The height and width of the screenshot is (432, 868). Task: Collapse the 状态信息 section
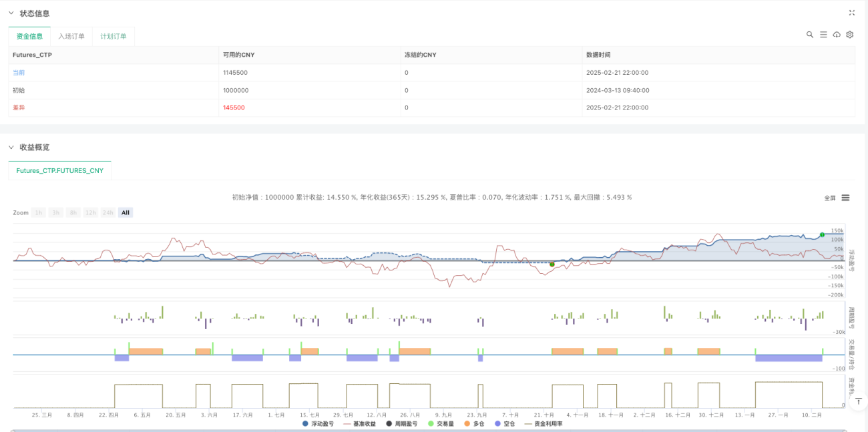[11, 13]
